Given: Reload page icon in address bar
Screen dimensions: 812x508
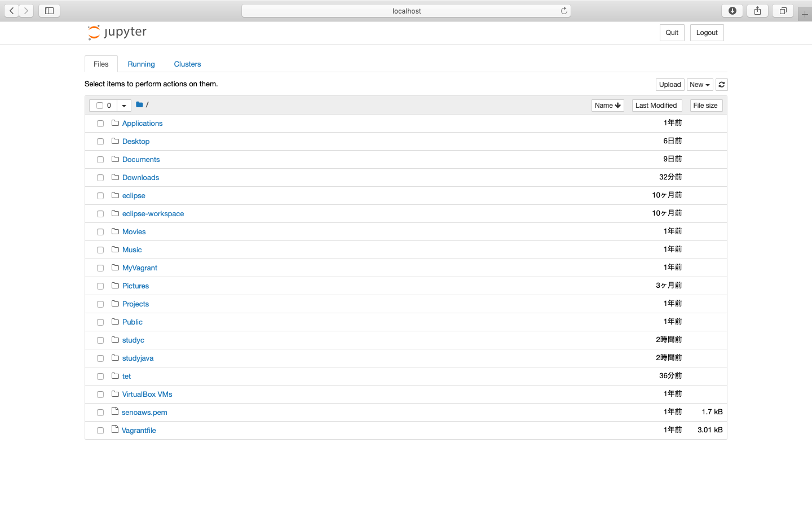Looking at the screenshot, I should click(564, 11).
